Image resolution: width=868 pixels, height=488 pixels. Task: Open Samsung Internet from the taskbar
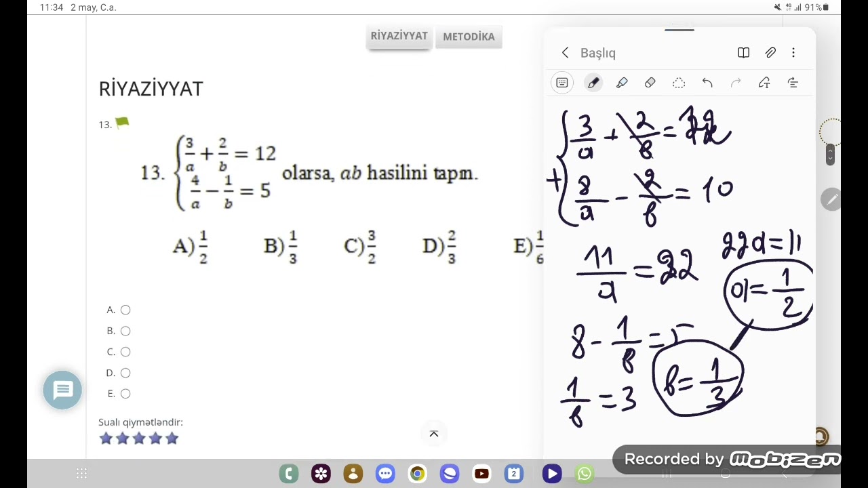pos(450,474)
